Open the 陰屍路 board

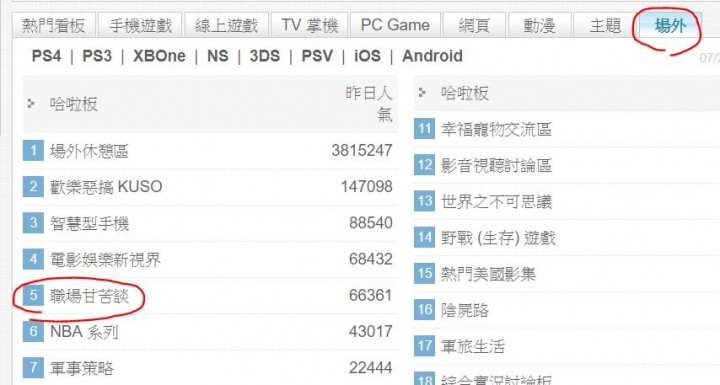(465, 311)
